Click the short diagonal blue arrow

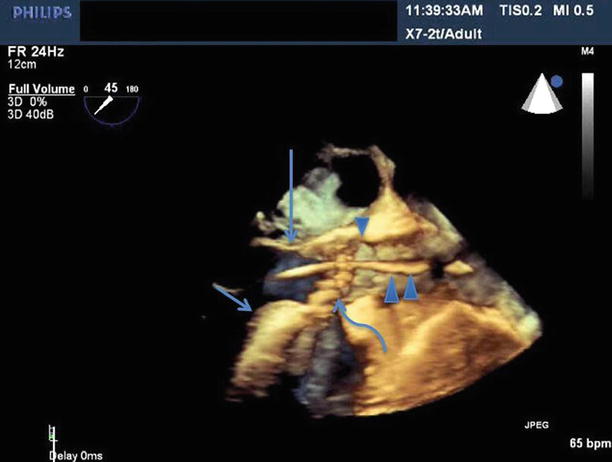coord(232,298)
